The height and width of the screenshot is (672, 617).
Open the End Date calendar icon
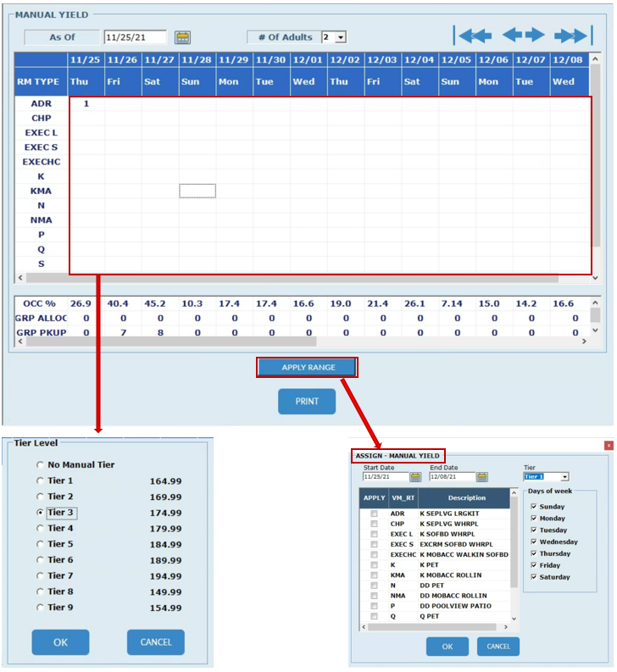(x=481, y=477)
